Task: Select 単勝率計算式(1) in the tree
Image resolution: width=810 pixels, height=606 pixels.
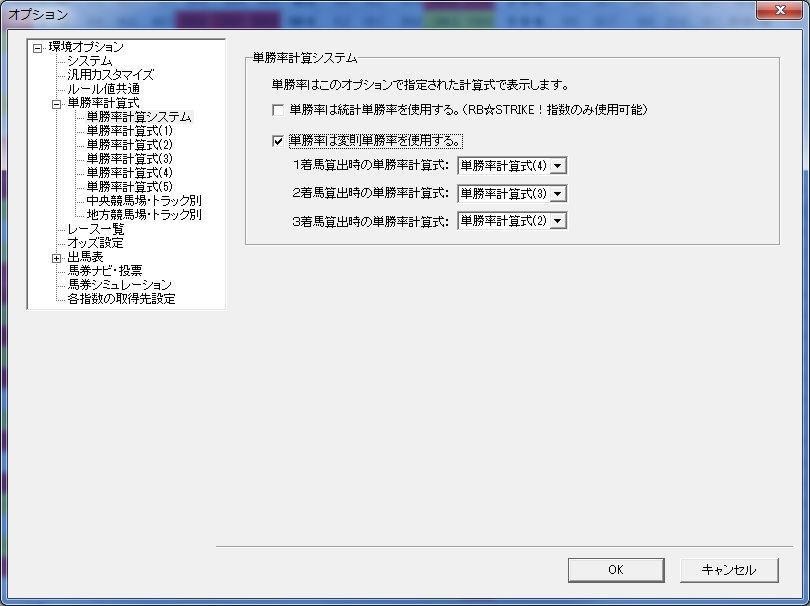Action: (130, 131)
